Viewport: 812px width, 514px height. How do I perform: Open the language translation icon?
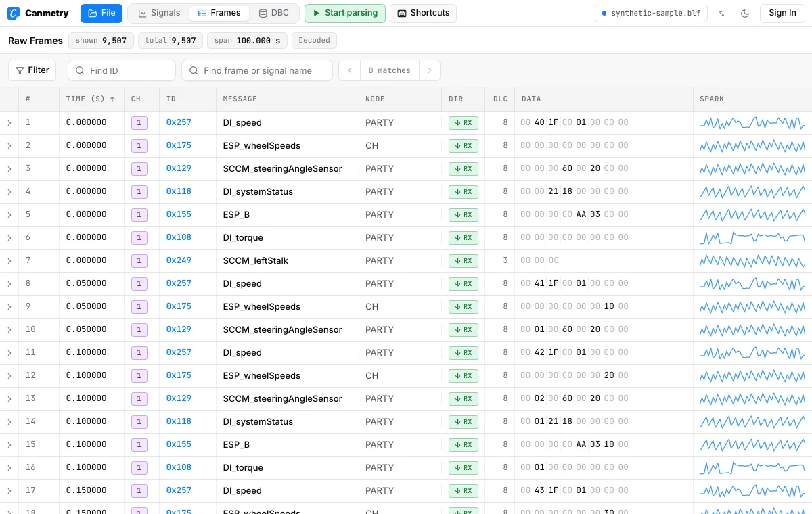pos(722,14)
